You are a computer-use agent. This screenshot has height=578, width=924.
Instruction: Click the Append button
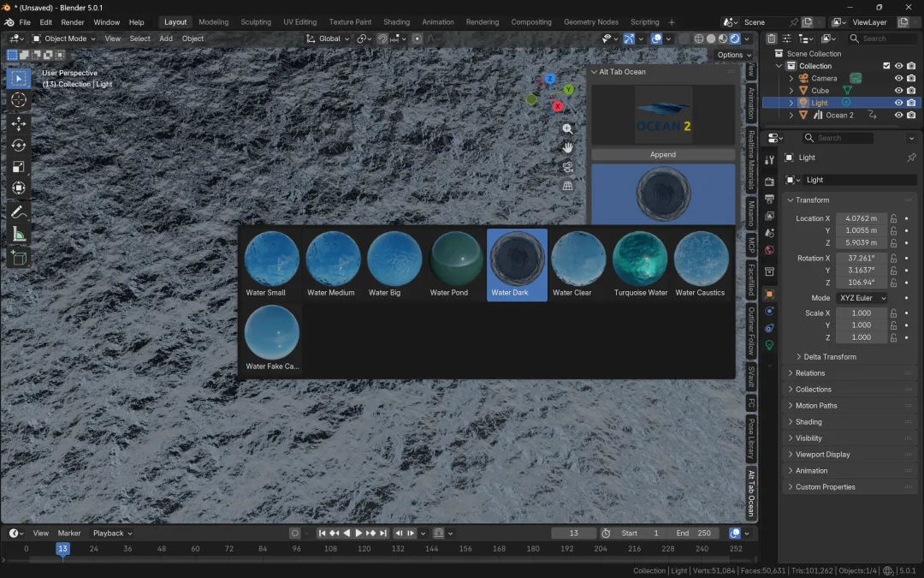tap(662, 155)
